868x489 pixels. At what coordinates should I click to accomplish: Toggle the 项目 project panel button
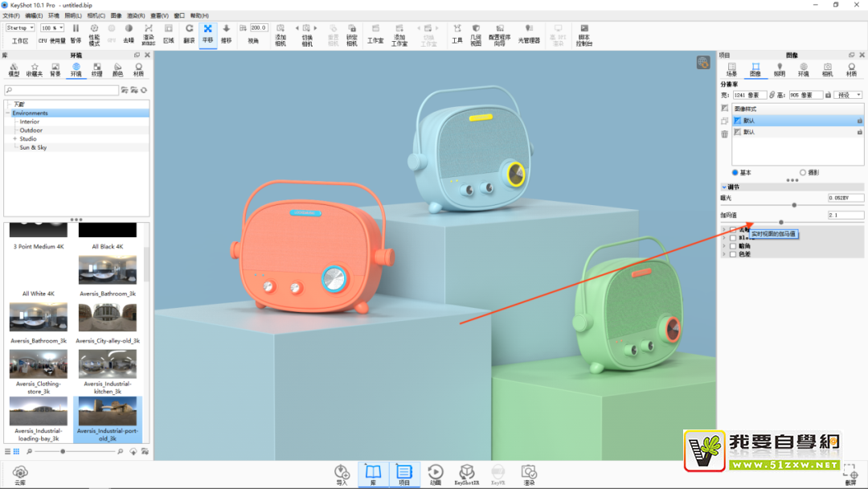[404, 475]
